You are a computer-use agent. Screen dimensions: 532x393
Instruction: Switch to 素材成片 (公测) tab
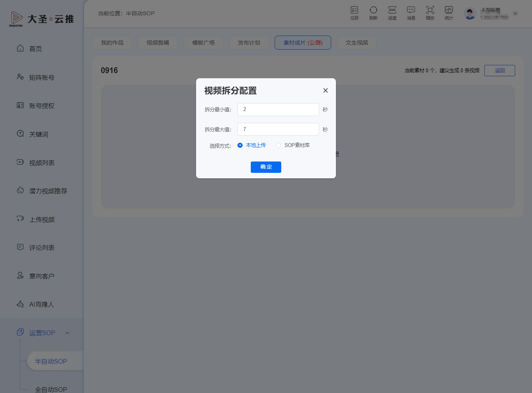pyautogui.click(x=303, y=43)
